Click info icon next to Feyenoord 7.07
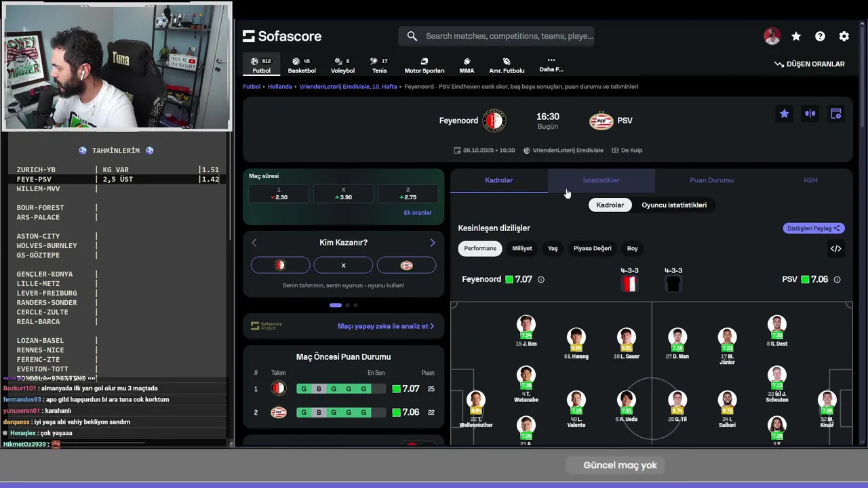Screen dimensions: 868x488 click(540, 279)
